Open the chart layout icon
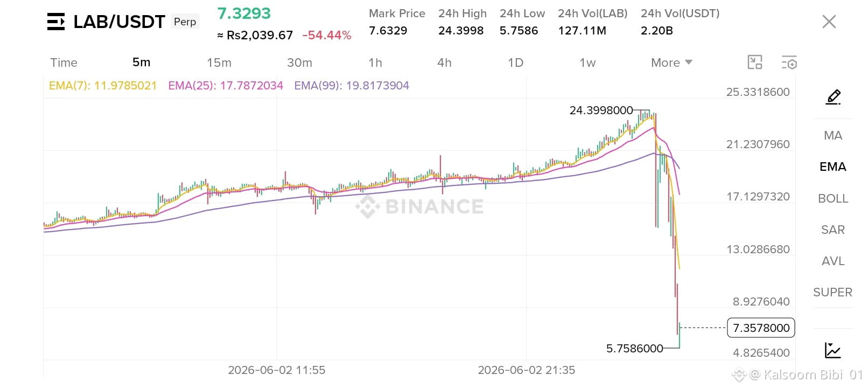The width and height of the screenshot is (868, 388). tap(755, 63)
